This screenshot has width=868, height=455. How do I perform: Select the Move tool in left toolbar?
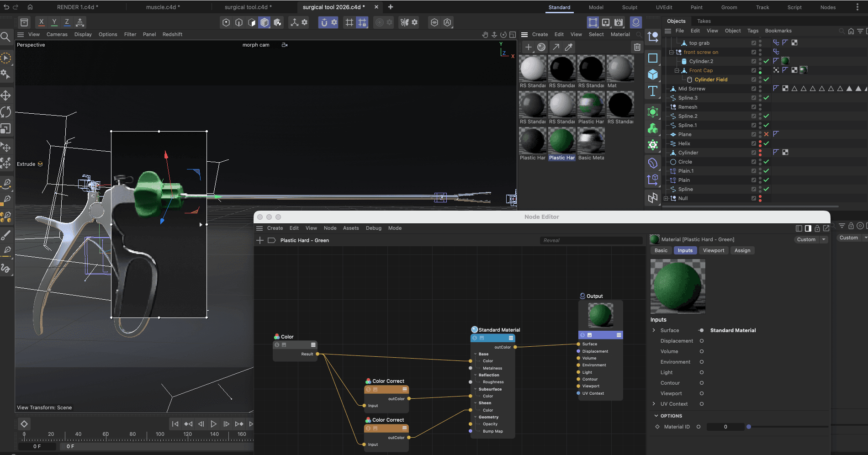6,95
